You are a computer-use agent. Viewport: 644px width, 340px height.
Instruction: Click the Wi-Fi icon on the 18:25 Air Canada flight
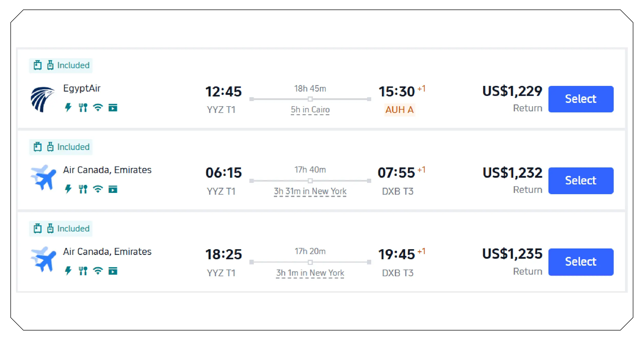[x=98, y=271]
